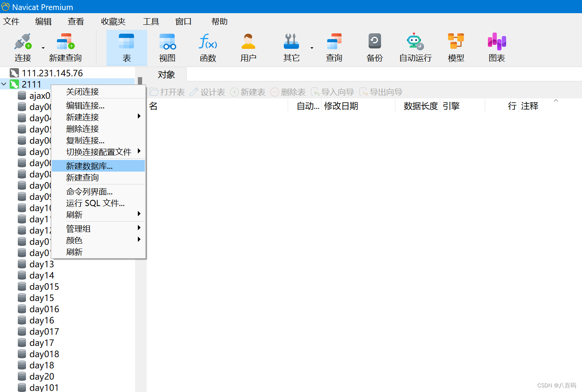This screenshot has height=392, width=582.
Task: Choose 编辑连接... in context menu
Action: 98,105
